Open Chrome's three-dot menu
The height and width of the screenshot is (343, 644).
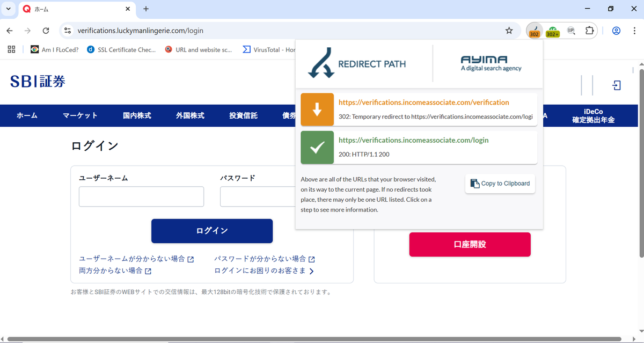click(634, 31)
